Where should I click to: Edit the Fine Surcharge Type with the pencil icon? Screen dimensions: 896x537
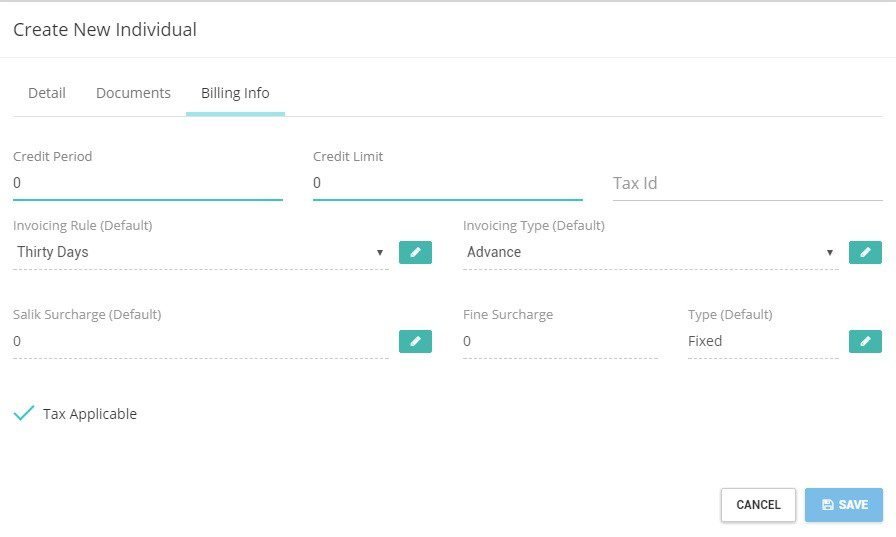[865, 341]
